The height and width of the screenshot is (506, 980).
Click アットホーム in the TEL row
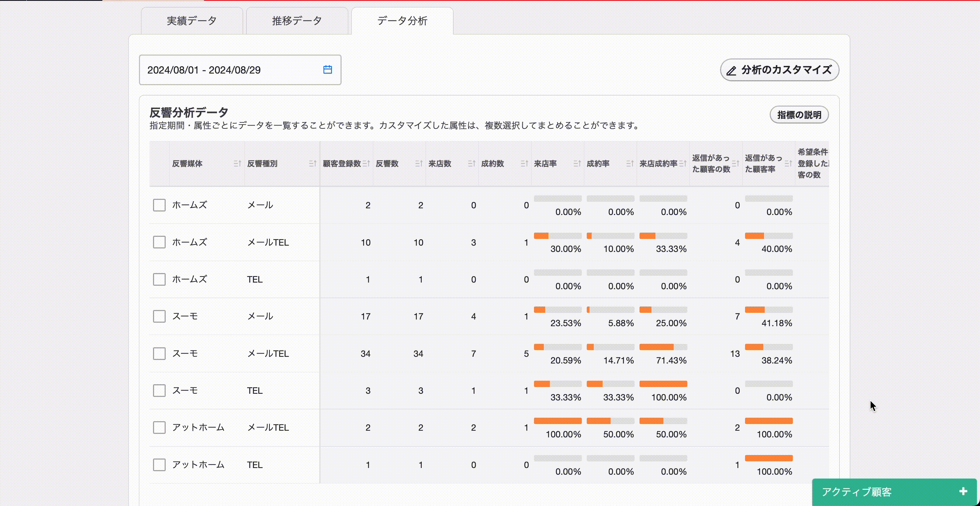click(198, 464)
